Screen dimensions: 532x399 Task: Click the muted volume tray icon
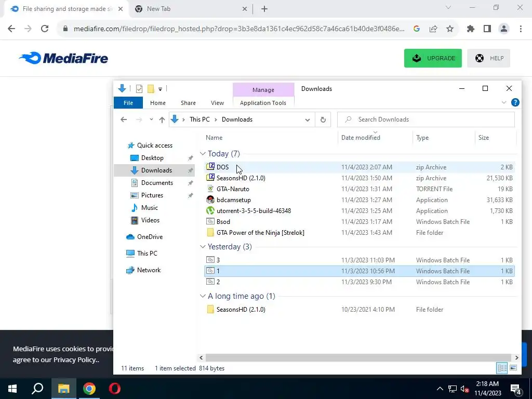pyautogui.click(x=465, y=389)
